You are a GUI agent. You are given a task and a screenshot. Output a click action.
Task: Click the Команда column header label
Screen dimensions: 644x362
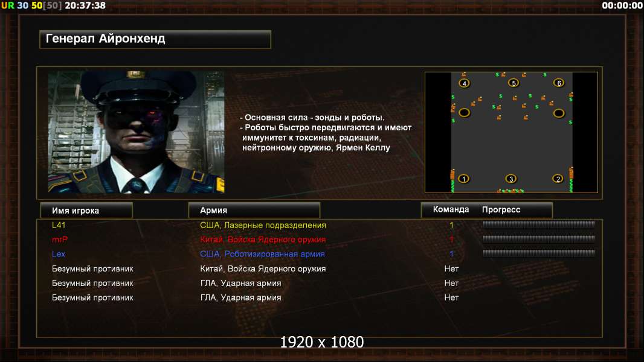point(451,209)
